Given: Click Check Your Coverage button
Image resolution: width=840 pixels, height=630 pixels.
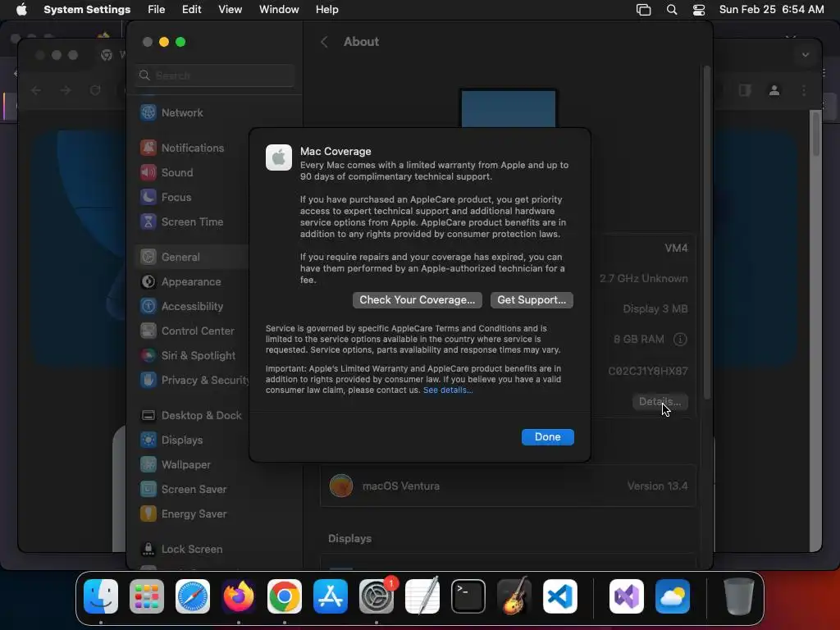Looking at the screenshot, I should [x=418, y=300].
